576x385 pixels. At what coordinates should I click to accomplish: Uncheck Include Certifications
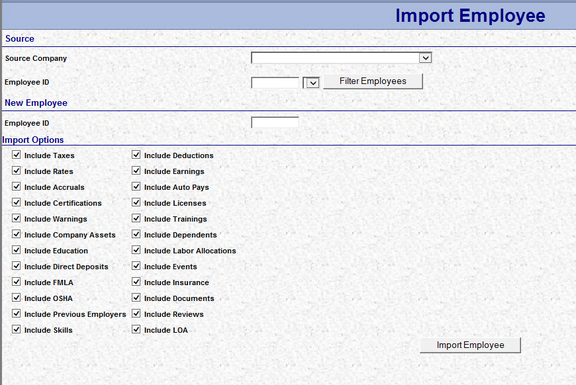point(16,202)
